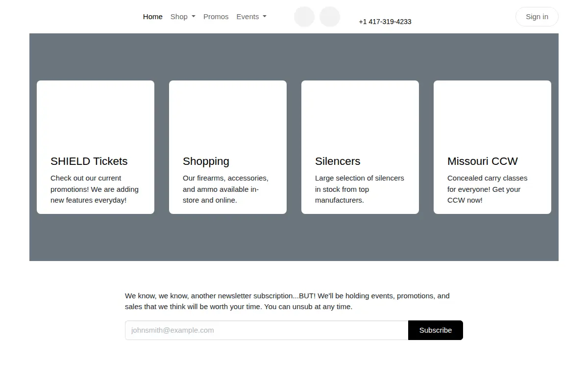Expand the Events dropdown menu
The image size is (588, 368).
(251, 17)
